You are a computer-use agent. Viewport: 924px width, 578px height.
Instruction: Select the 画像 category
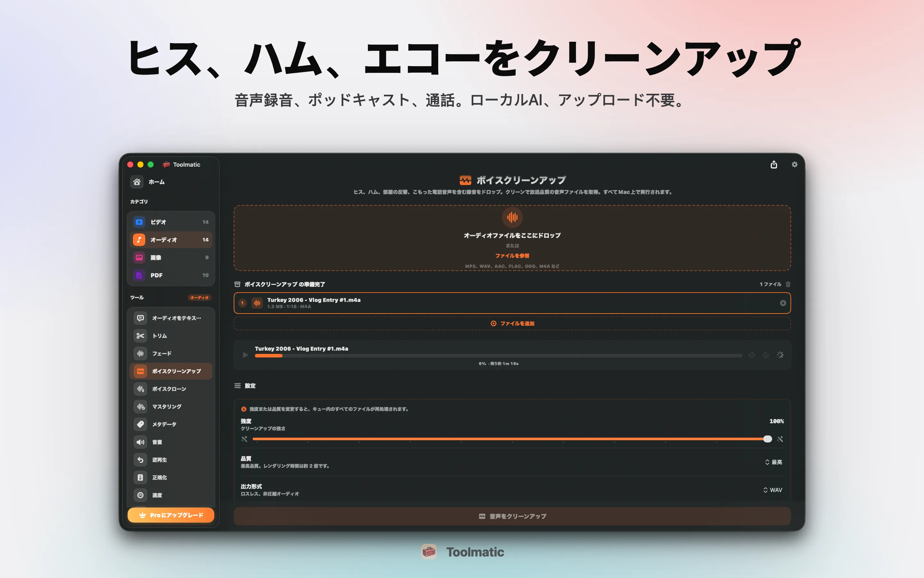171,257
